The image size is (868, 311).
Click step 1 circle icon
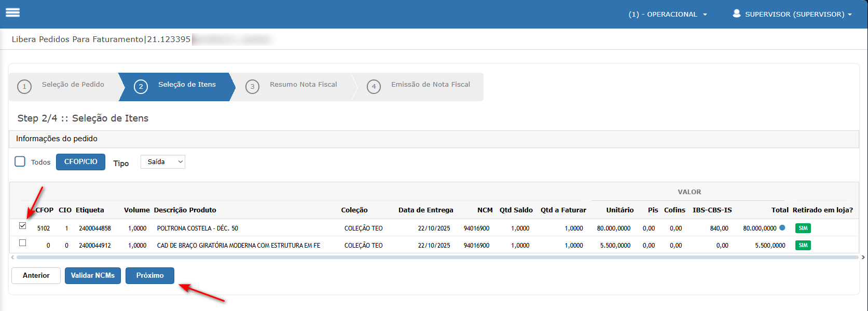[24, 87]
